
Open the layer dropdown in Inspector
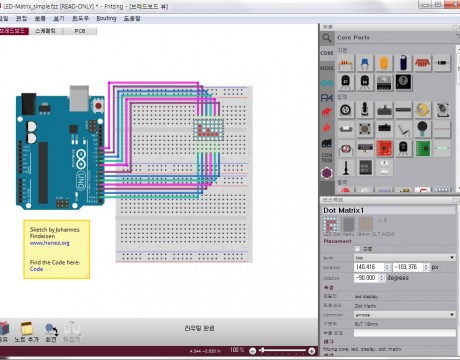pos(404,257)
